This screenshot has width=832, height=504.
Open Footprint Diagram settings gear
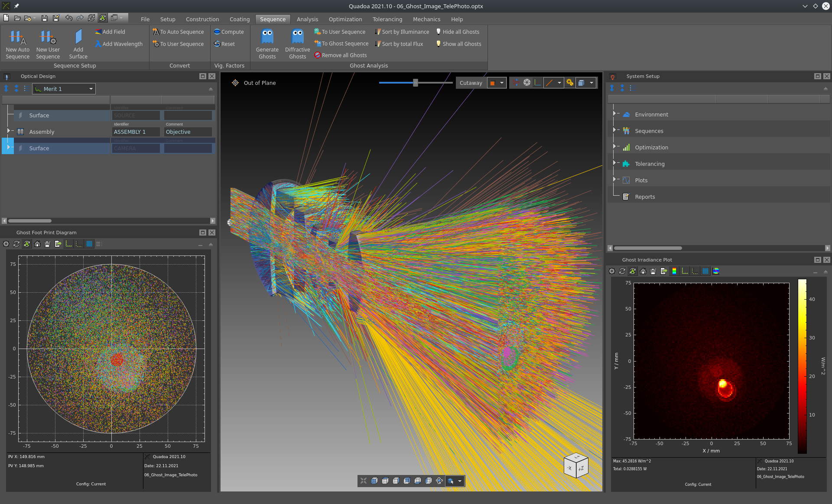click(6, 244)
